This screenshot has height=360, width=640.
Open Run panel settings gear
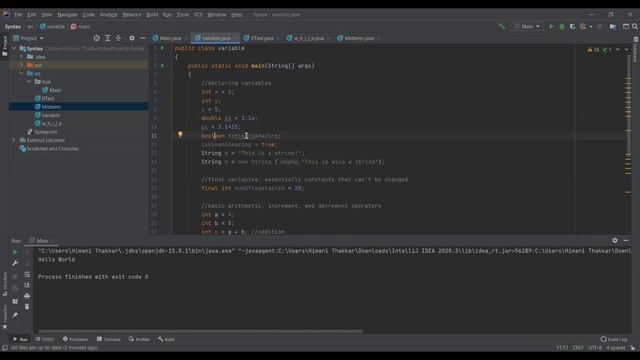[x=615, y=240]
